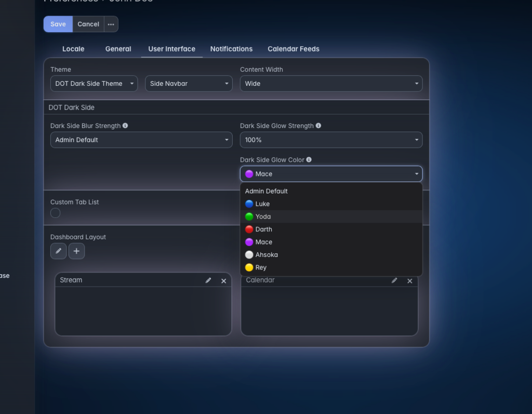Screen dimensions: 532x414
Task: Click info icon beside Dark Side Glow Color
Action: pos(309,160)
